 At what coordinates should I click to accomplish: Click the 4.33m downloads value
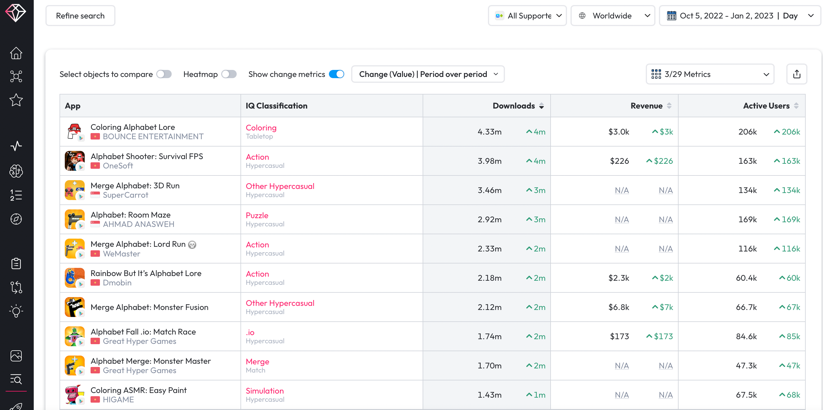pyautogui.click(x=490, y=132)
